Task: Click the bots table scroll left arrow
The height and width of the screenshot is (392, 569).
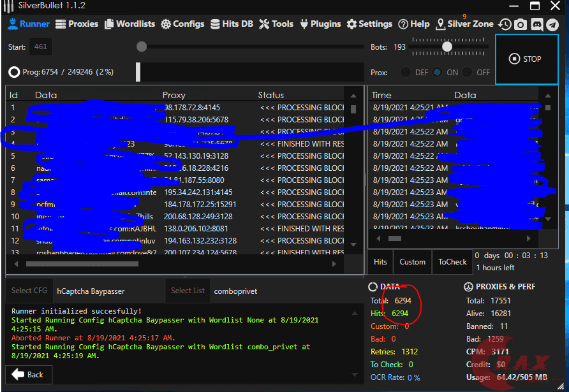Action: point(16,264)
